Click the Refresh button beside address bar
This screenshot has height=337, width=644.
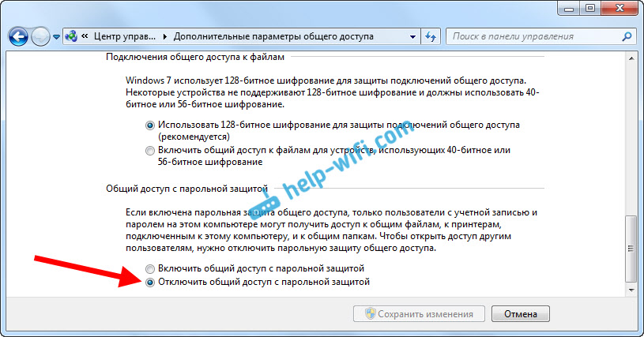pyautogui.click(x=431, y=36)
